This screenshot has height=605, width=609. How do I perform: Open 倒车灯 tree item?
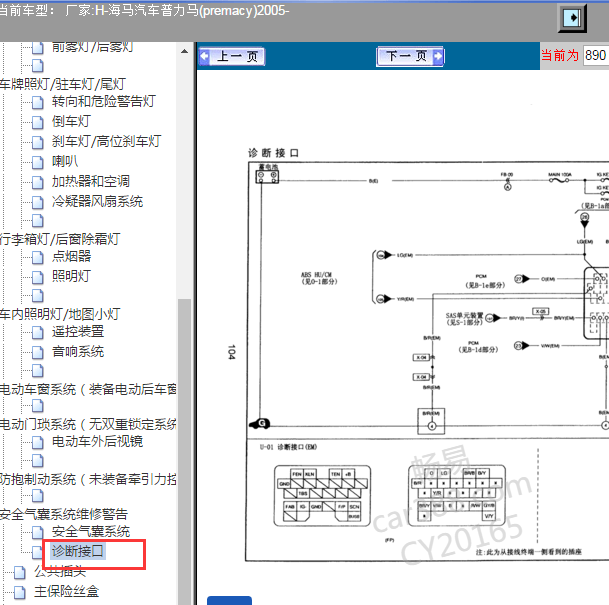pyautogui.click(x=71, y=121)
